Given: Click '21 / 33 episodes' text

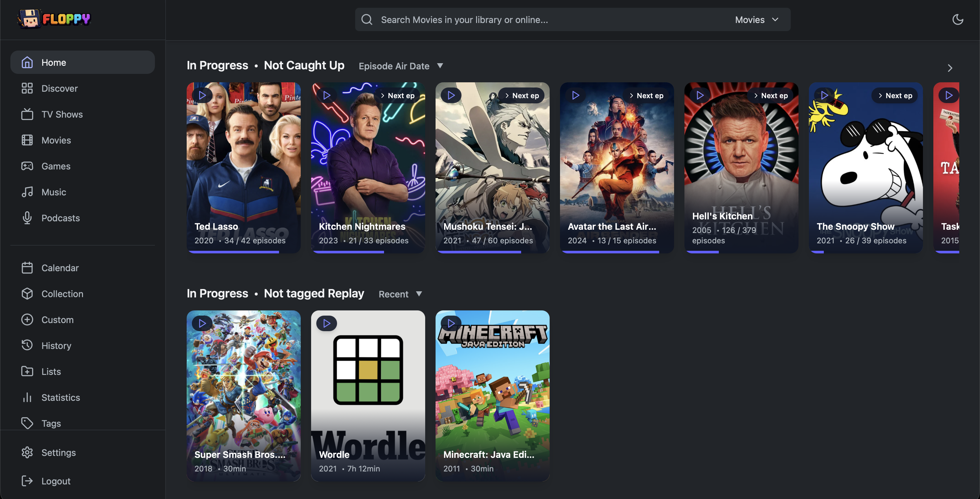Looking at the screenshot, I should coord(379,240).
